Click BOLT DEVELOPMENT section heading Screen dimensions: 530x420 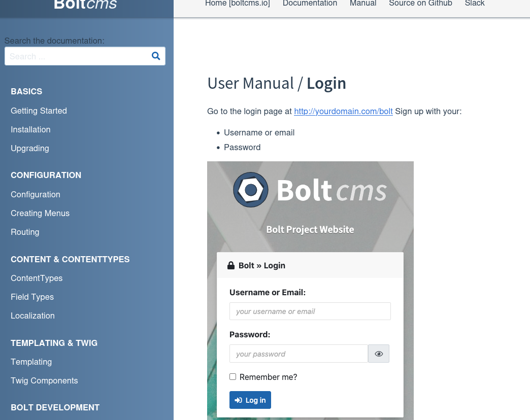[55, 407]
